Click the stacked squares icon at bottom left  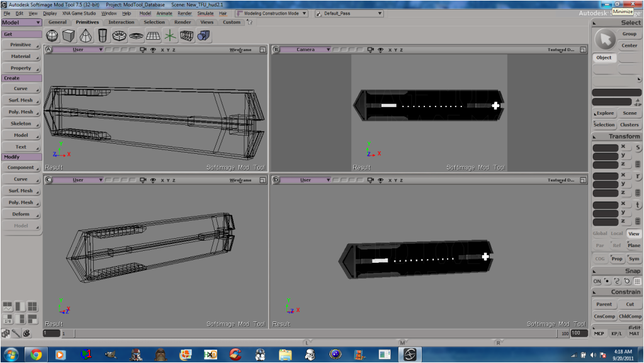5,333
